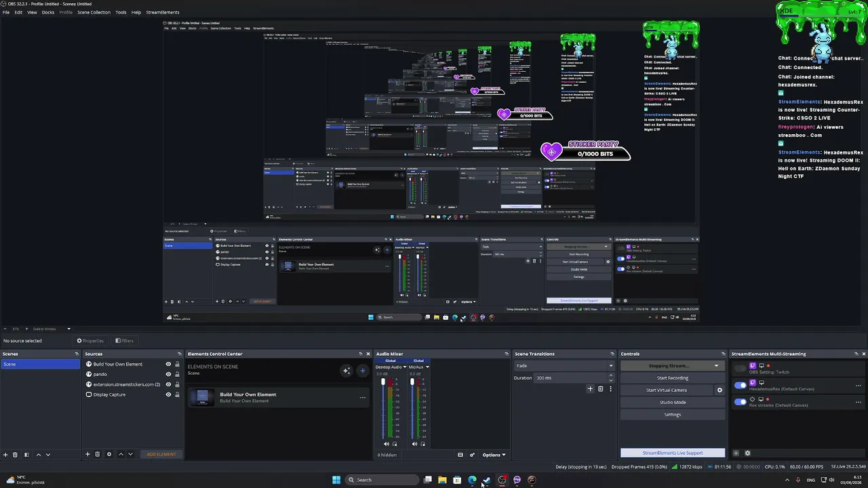Open the File menu
Screen dimensions: 868x488
click(x=6, y=12)
